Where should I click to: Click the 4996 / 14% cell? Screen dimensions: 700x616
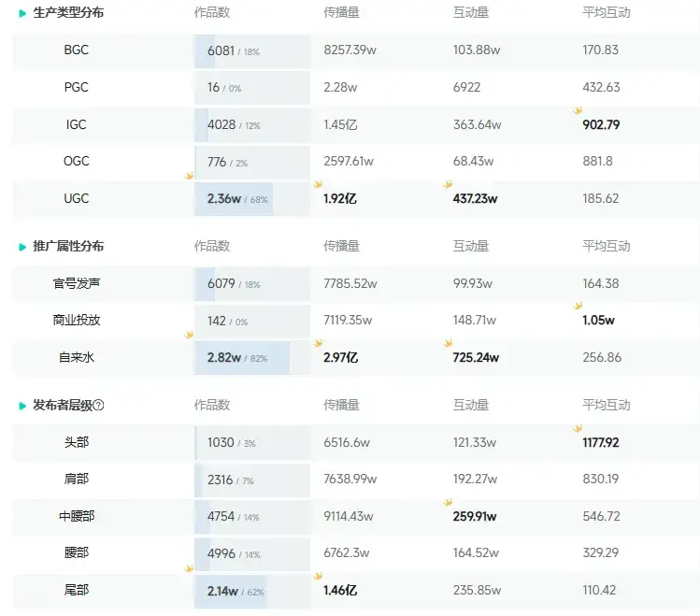[252, 554]
